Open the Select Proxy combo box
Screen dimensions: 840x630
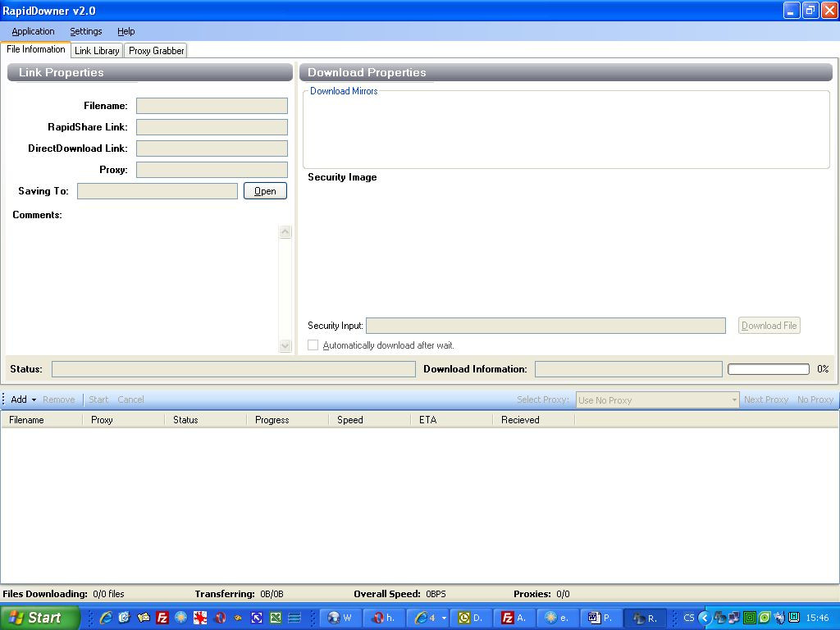(657, 400)
